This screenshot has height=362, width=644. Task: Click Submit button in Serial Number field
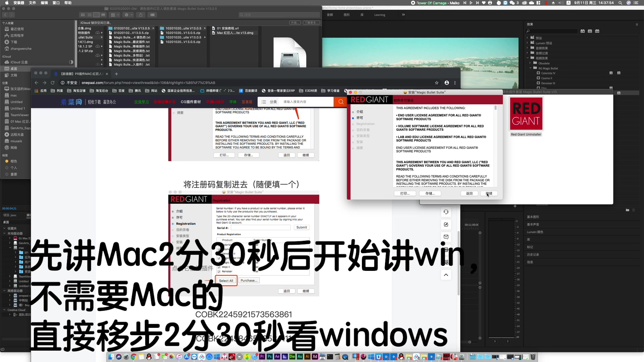point(301,227)
